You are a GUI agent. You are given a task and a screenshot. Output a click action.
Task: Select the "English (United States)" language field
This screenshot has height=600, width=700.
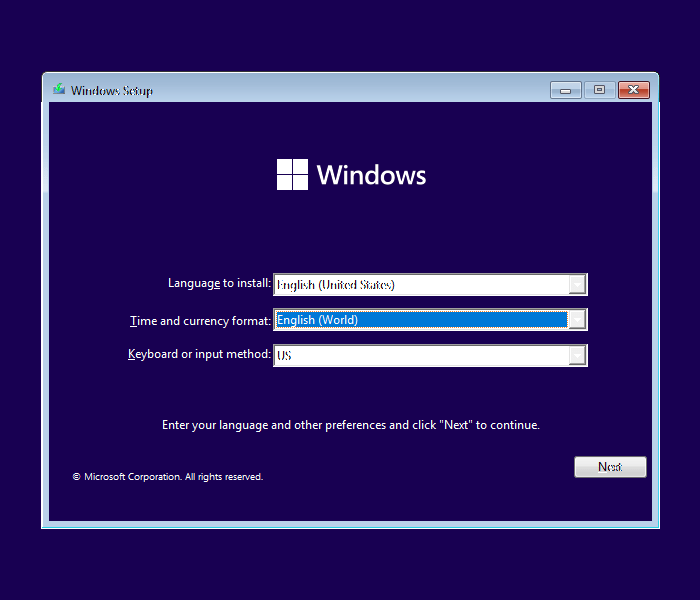click(x=420, y=285)
